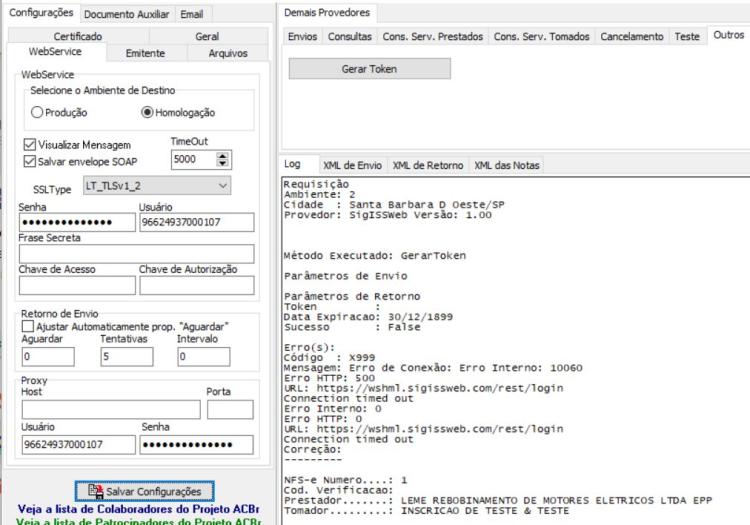The width and height of the screenshot is (750, 525).
Task: Open Patrocinadores do Projeto ACBr link
Action: pyautogui.click(x=139, y=521)
